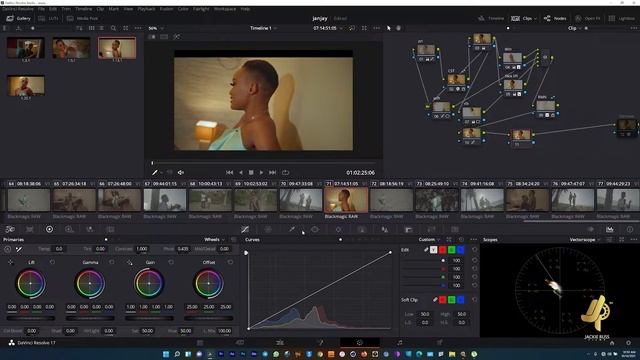Screen dimensions: 640x360
Task: Toggle loop playback in viewer
Action: 285,173
